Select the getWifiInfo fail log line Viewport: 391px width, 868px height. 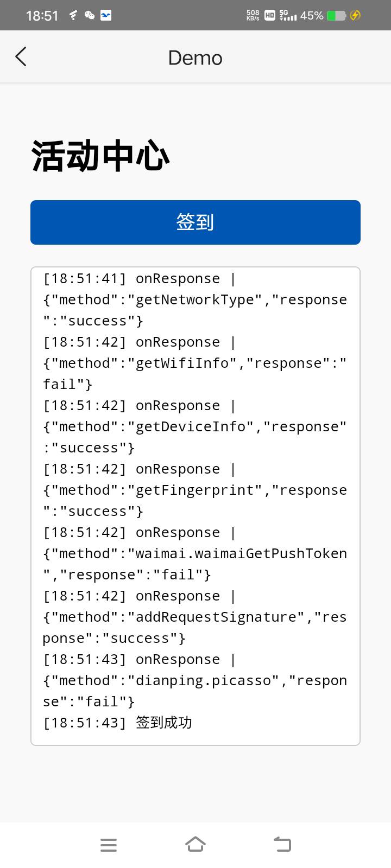[195, 363]
